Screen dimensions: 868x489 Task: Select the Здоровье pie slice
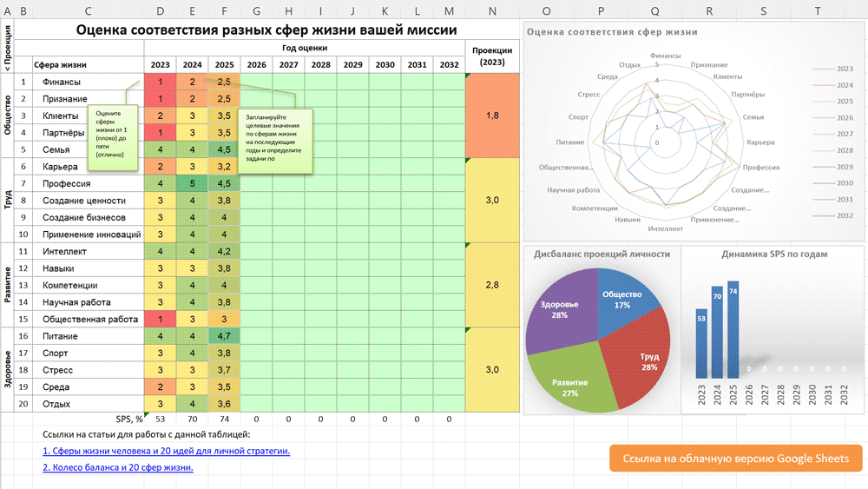[556, 313]
